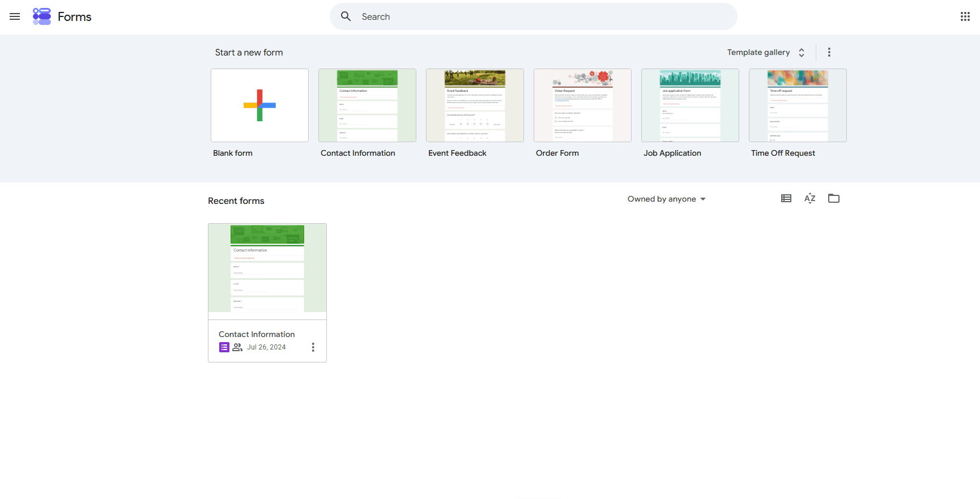Open the file picker folder icon
Screen dimensions: 980x499
click(834, 198)
